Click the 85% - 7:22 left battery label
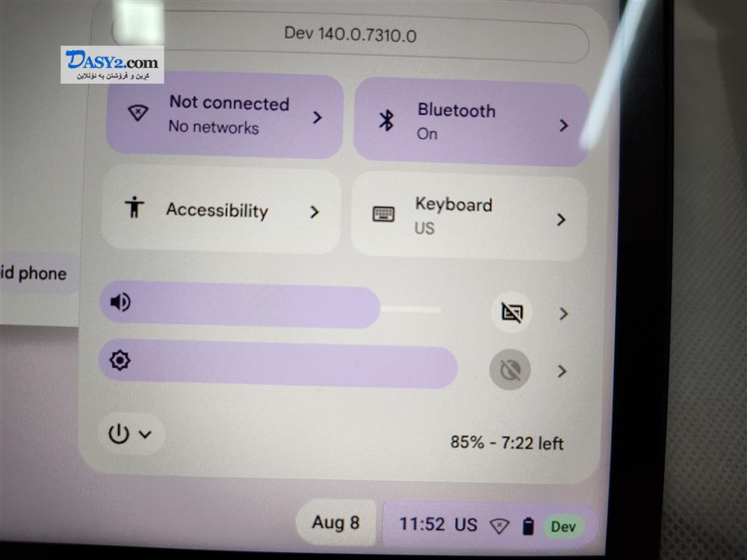 507,443
